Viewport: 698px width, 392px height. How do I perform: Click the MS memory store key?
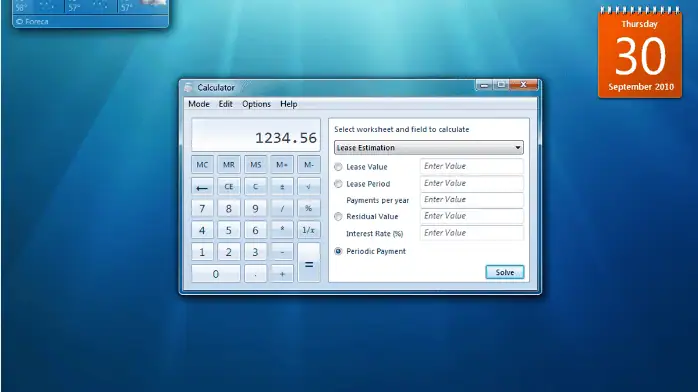point(256,165)
